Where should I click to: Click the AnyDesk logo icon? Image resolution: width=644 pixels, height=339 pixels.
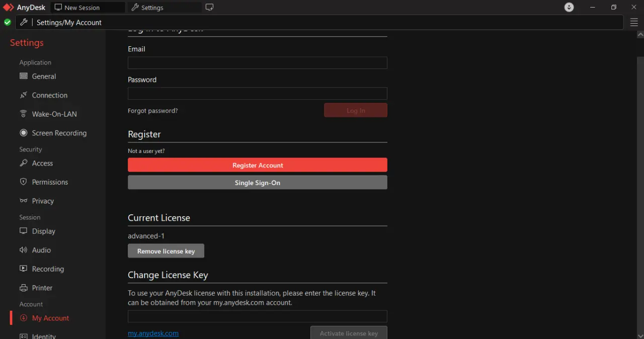(8, 8)
